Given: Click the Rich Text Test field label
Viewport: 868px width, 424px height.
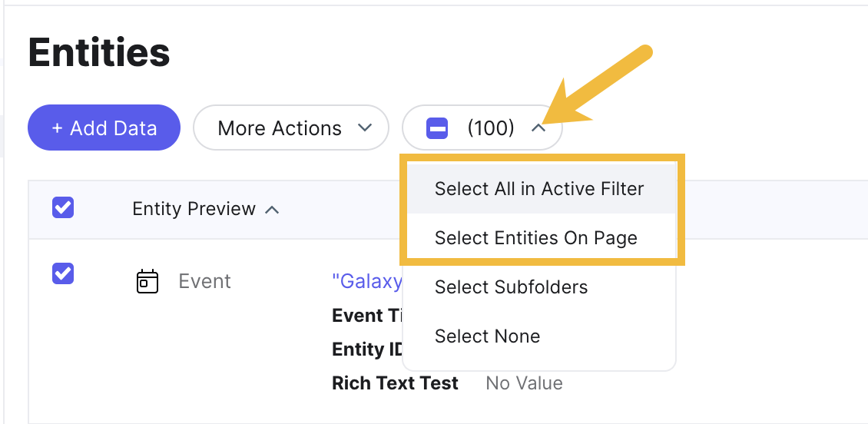Looking at the screenshot, I should 396,383.
